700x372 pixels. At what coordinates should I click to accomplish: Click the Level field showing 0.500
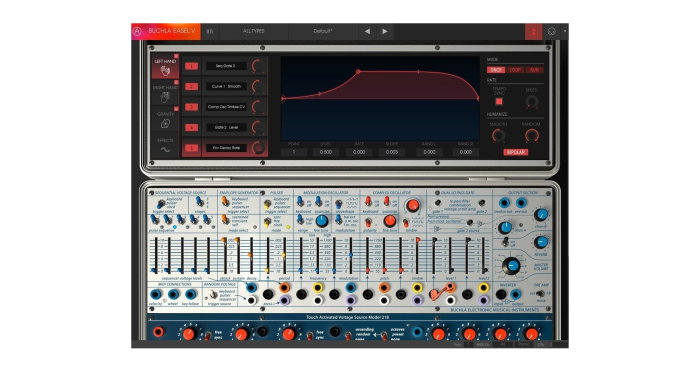point(326,152)
